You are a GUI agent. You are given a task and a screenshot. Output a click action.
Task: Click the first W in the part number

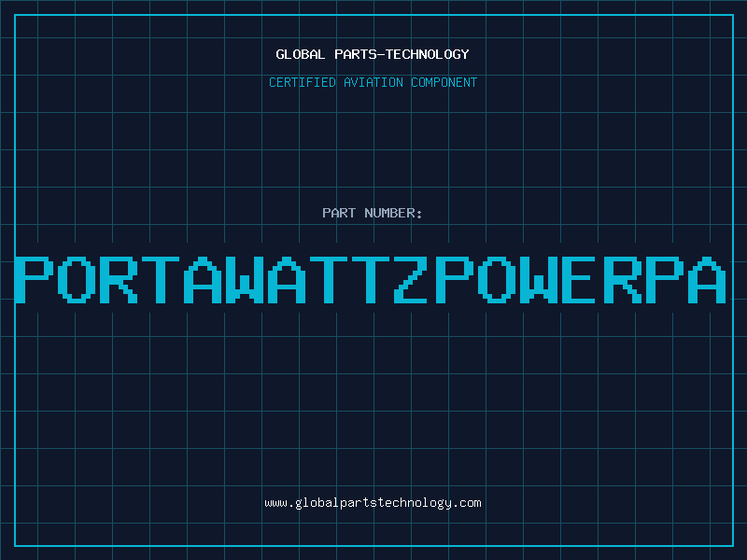point(247,280)
